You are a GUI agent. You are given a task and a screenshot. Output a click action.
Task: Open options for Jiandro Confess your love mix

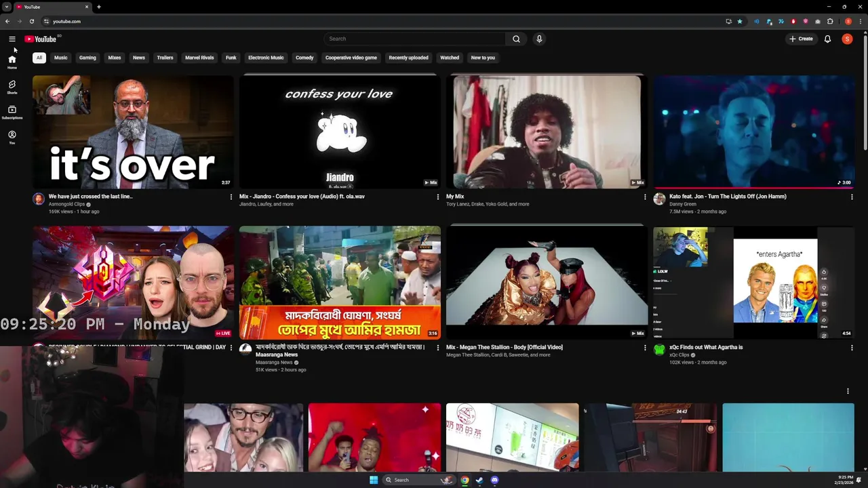pos(437,197)
